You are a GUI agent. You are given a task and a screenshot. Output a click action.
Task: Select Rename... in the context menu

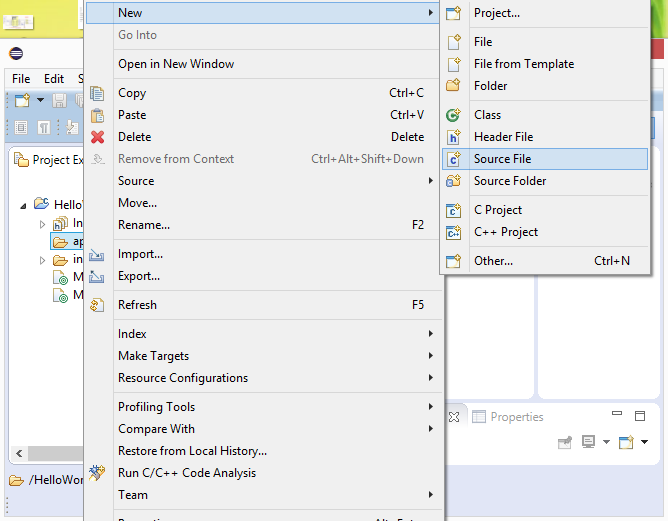144,225
